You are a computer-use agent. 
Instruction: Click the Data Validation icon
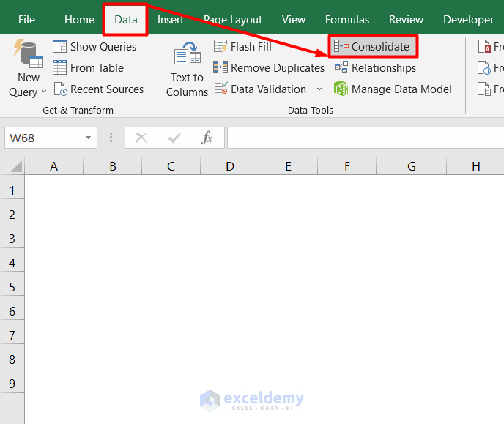point(220,88)
